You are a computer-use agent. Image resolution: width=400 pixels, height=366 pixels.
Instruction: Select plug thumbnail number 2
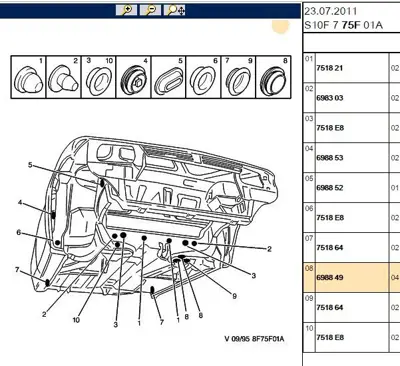click(64, 77)
